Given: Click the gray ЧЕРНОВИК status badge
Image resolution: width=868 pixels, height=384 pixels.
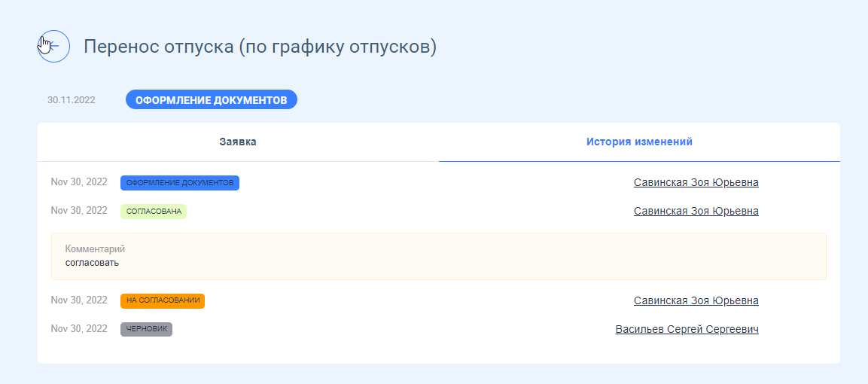Looking at the screenshot, I should pos(146,329).
